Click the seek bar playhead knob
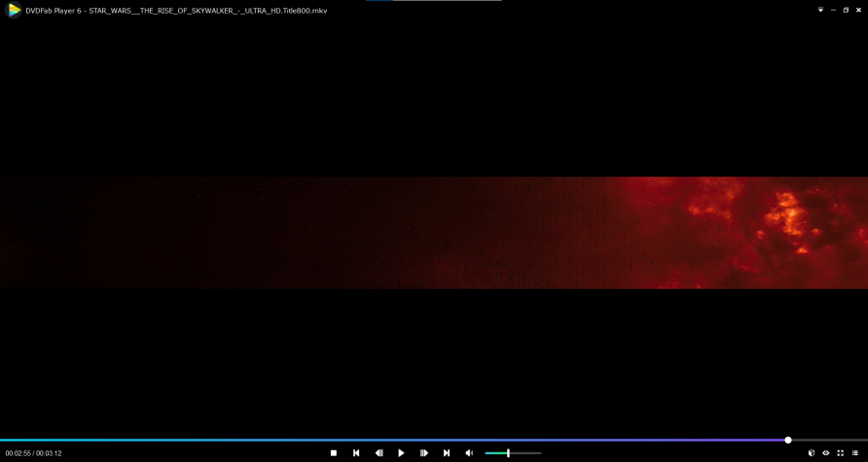This screenshot has width=868, height=462. [x=788, y=441]
